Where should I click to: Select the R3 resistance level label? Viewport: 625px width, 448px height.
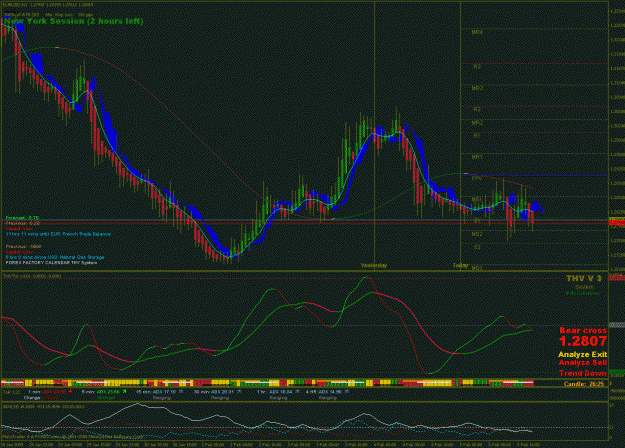[477, 67]
